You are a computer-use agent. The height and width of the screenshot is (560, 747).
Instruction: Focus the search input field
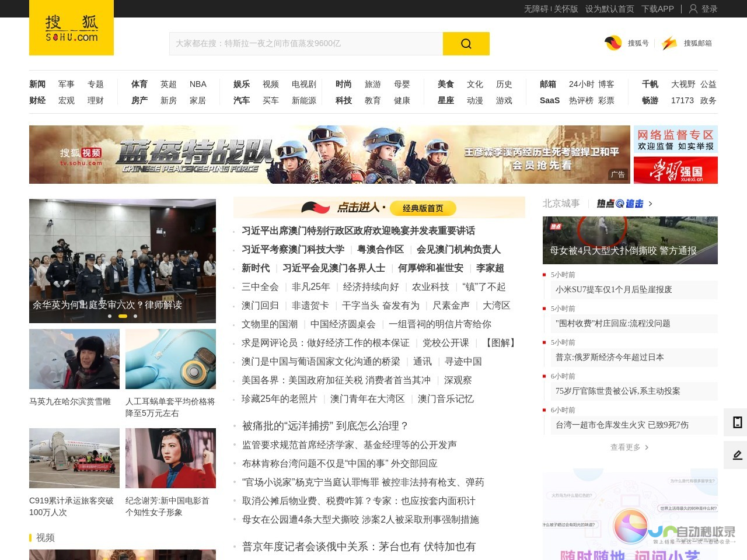point(306,44)
